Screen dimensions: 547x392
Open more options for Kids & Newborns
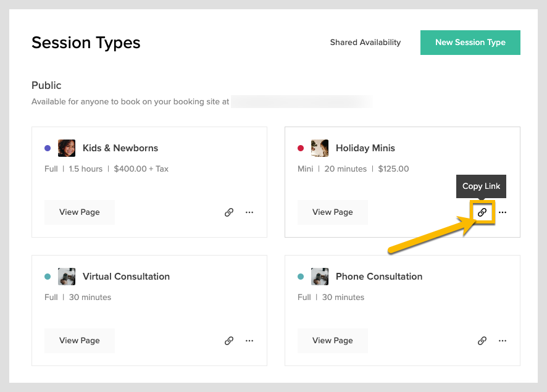point(249,212)
